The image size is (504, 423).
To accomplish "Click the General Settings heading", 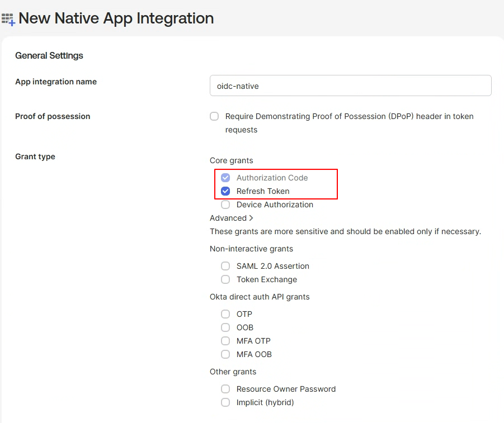I will coord(49,55).
